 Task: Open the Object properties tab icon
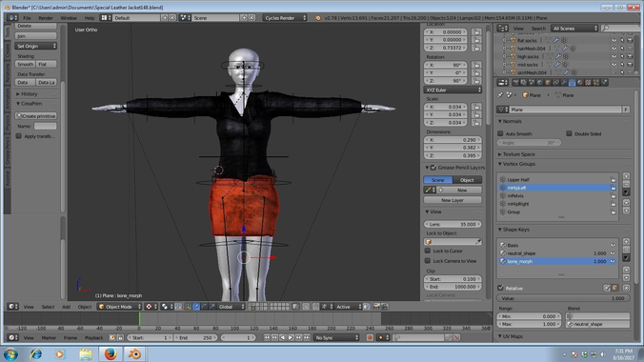click(x=548, y=83)
